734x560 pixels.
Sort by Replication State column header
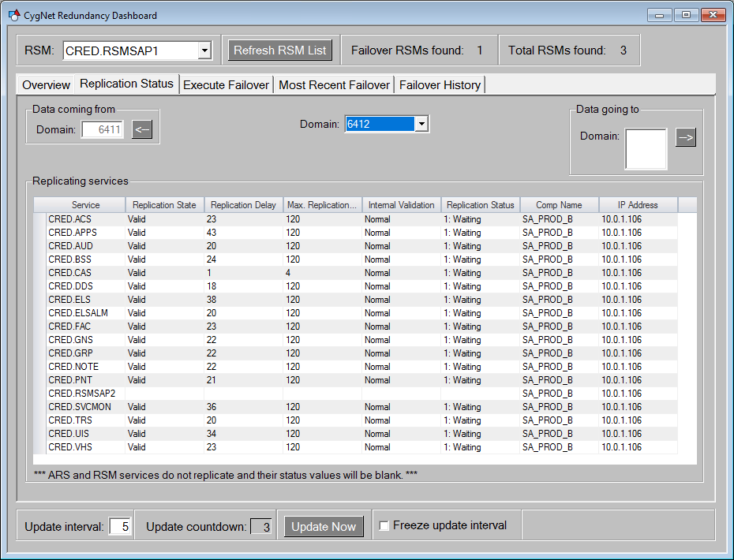164,205
